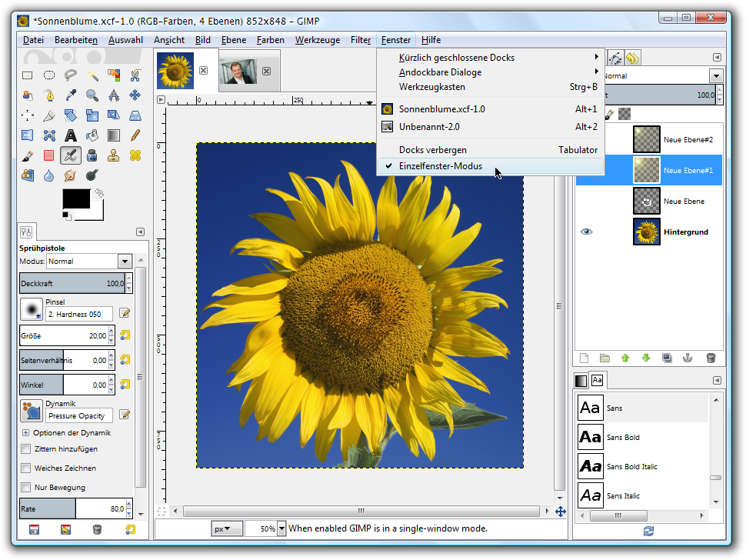Reset the Größe value to default
This screenshot has height=560, width=746.
point(125,335)
